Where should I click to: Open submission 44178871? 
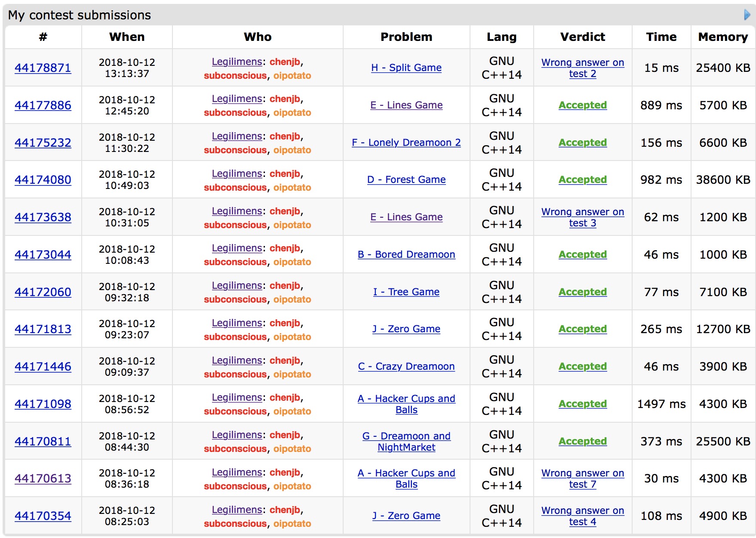point(43,68)
